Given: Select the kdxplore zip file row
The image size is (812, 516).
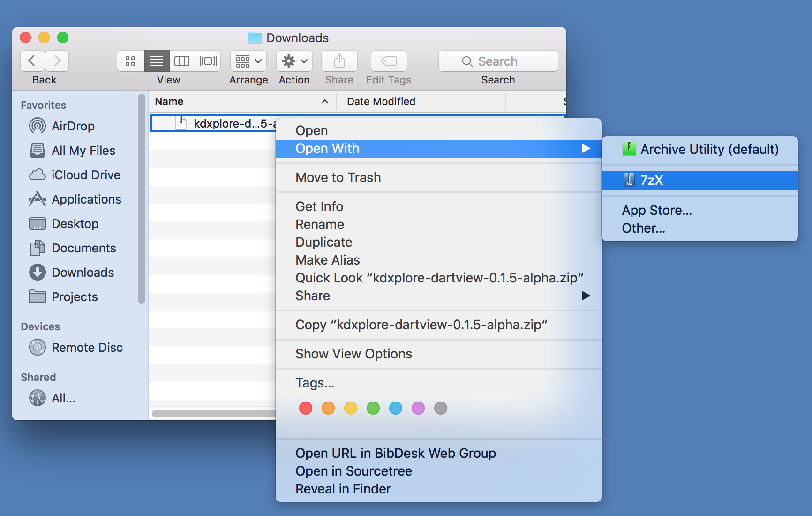Looking at the screenshot, I should 213,123.
